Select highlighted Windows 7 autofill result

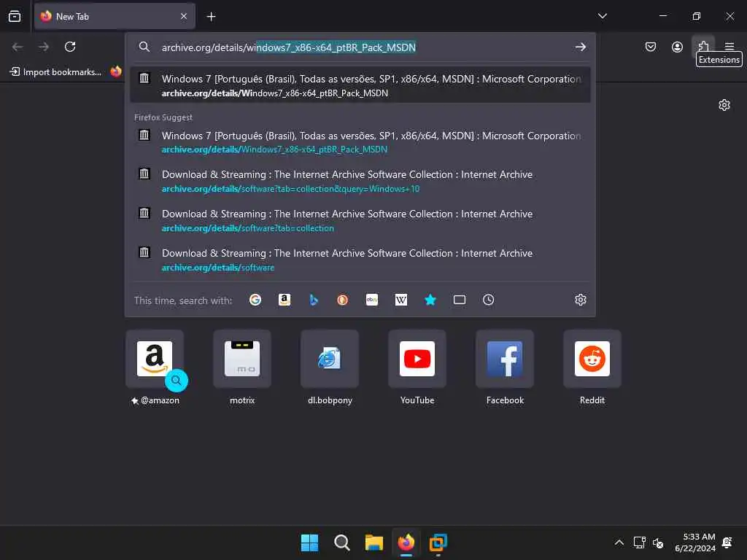click(x=360, y=85)
